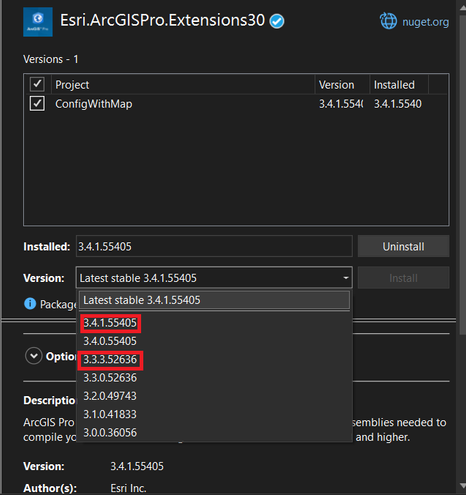Click the verified checkmark badge beside package name
This screenshot has height=495, width=466.
point(277,21)
